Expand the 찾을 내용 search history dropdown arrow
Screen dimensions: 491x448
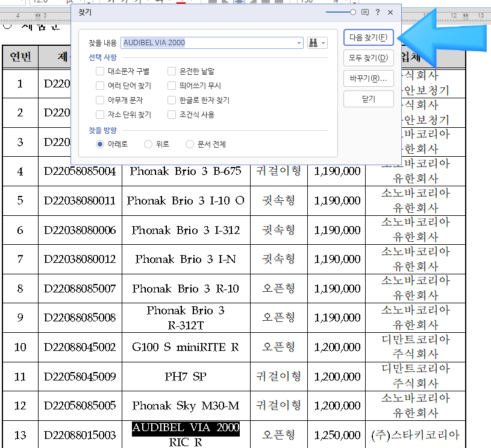tap(299, 43)
